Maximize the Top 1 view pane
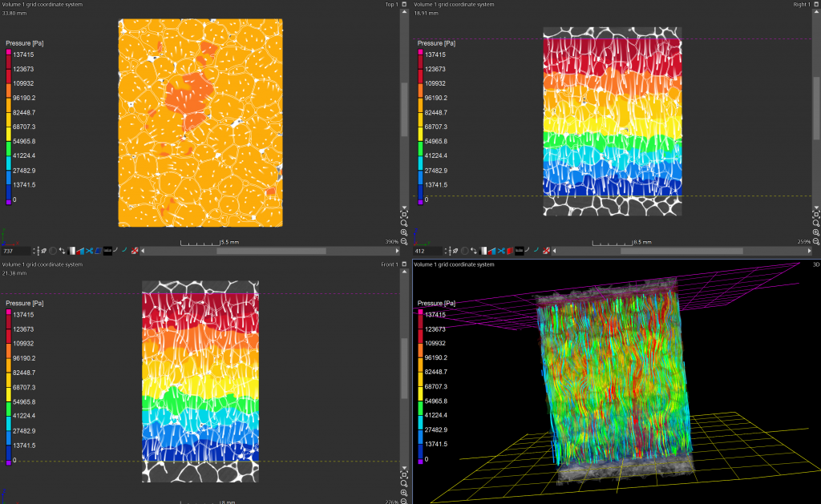Screen dimensions: 821x504 coord(404,4)
